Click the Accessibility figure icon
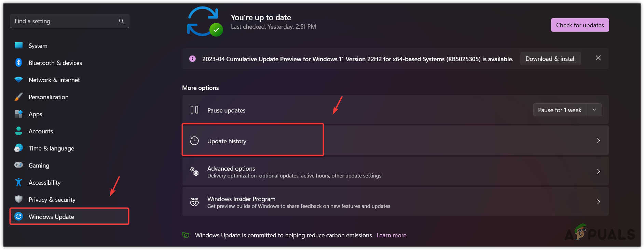This screenshot has width=644, height=250. pos(19,182)
